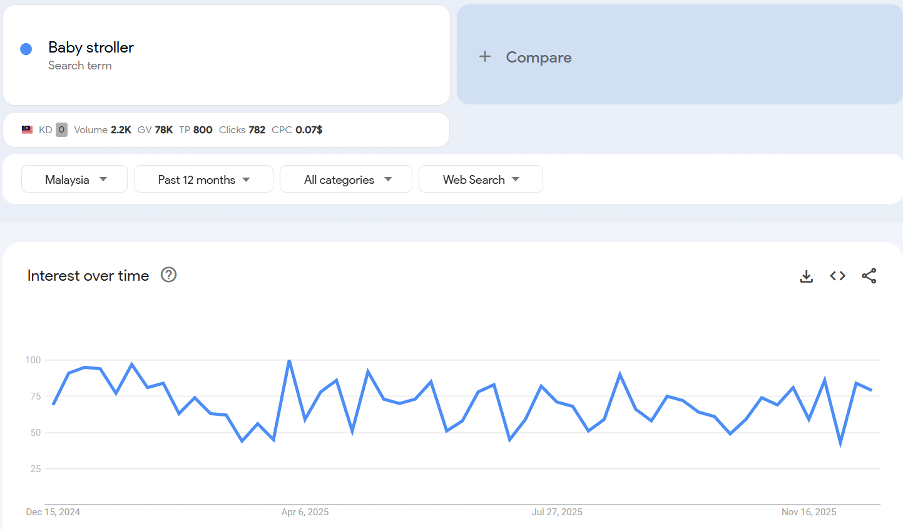The width and height of the screenshot is (904, 530).
Task: Download the Interest over time CSV
Action: 806,276
